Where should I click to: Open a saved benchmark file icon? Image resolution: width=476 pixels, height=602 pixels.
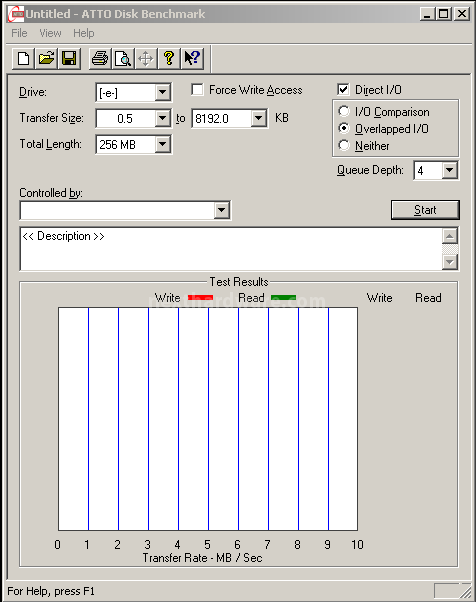click(46, 59)
